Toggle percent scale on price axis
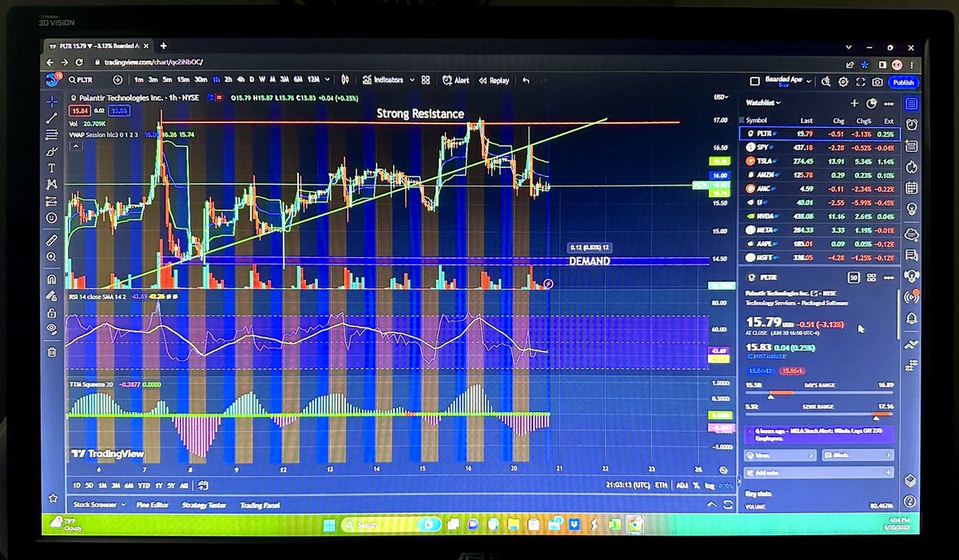This screenshot has width=959, height=560. (696, 485)
